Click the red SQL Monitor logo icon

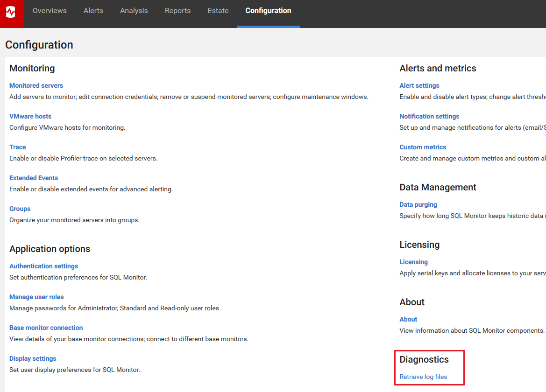(11, 13)
